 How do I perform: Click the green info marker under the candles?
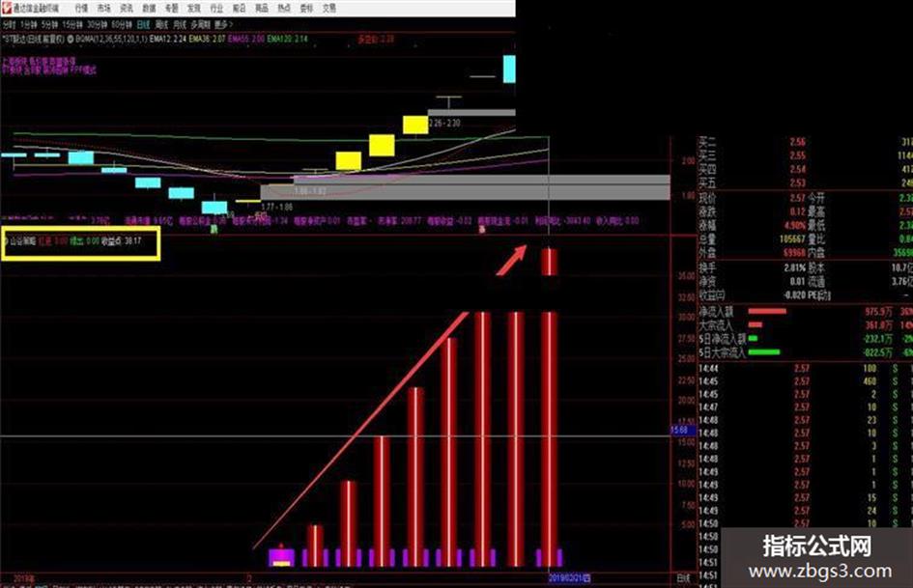pos(214,230)
